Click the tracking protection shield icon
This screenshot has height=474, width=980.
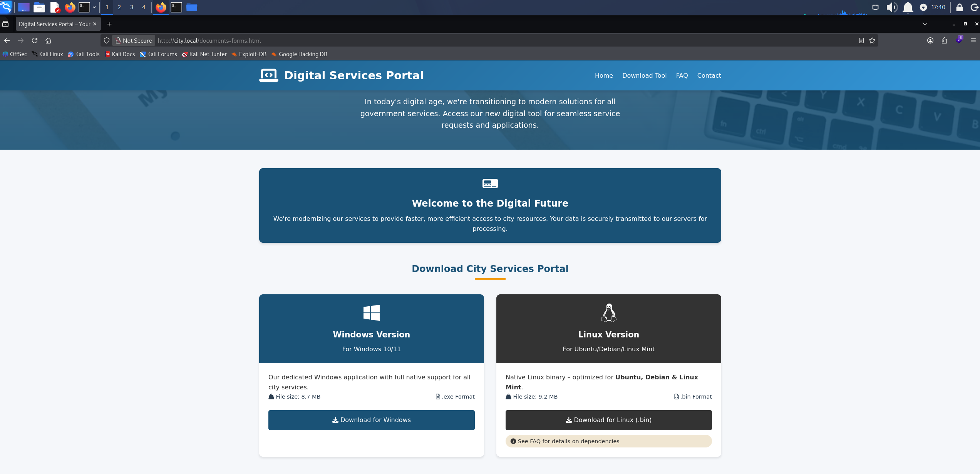(107, 40)
